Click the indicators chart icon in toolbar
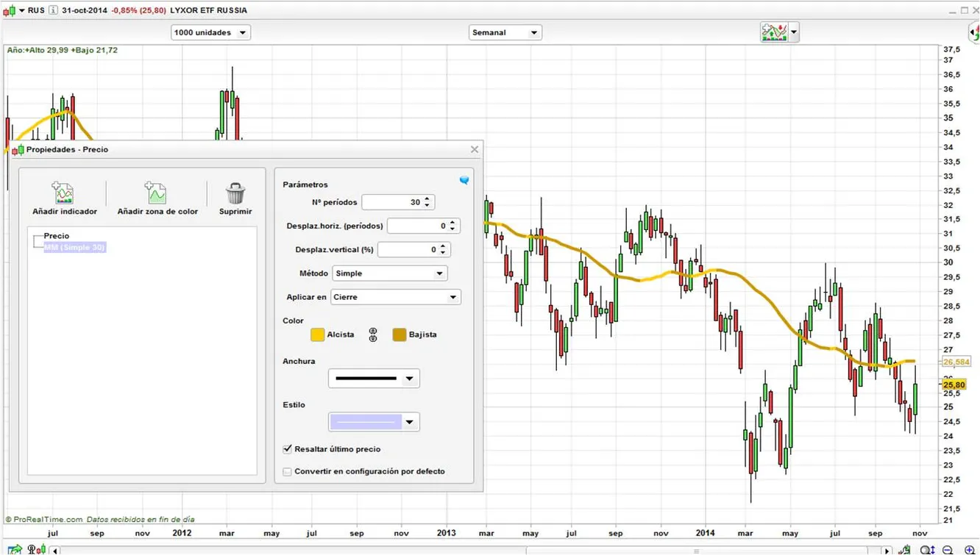Image resolution: width=980 pixels, height=555 pixels. pyautogui.click(x=774, y=32)
